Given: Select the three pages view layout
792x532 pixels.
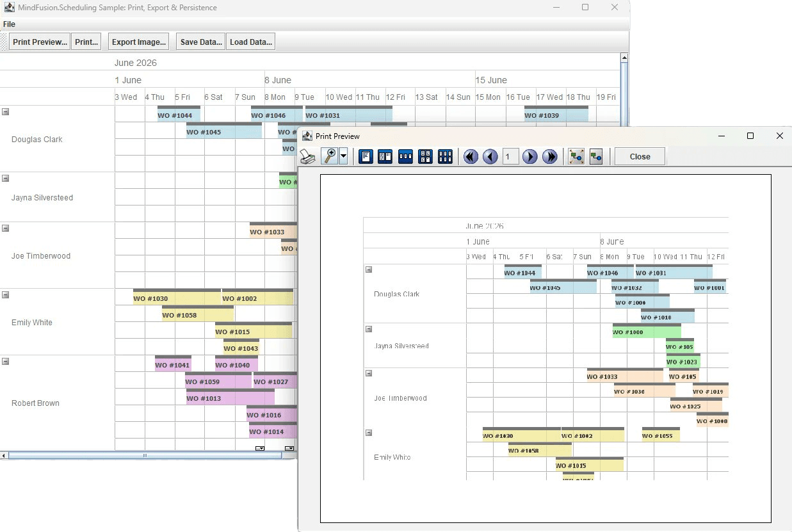Looking at the screenshot, I should (x=405, y=157).
